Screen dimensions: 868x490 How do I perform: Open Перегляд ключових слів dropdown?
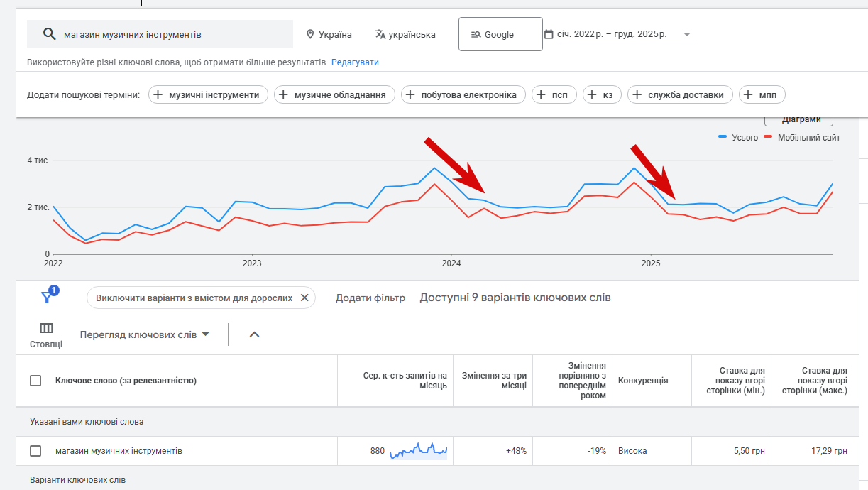tap(144, 334)
